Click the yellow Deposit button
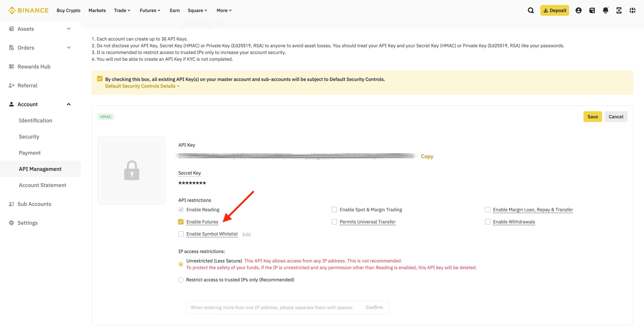 pyautogui.click(x=554, y=10)
